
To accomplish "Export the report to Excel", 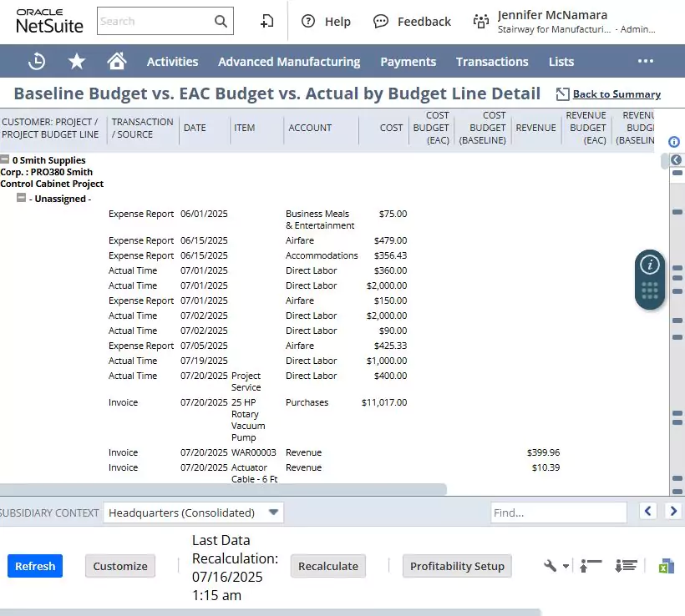I will [x=666, y=566].
